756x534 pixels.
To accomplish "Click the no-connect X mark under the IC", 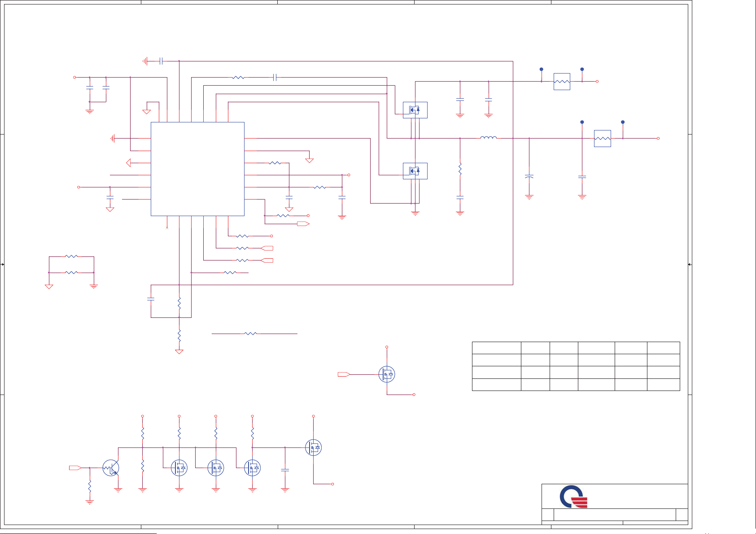I will click(x=167, y=228).
